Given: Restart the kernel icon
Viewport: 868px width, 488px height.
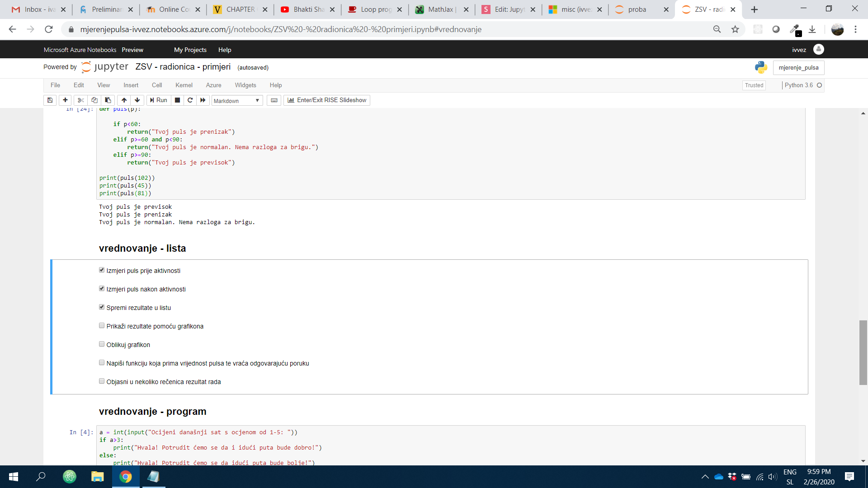Looking at the screenshot, I should point(190,100).
